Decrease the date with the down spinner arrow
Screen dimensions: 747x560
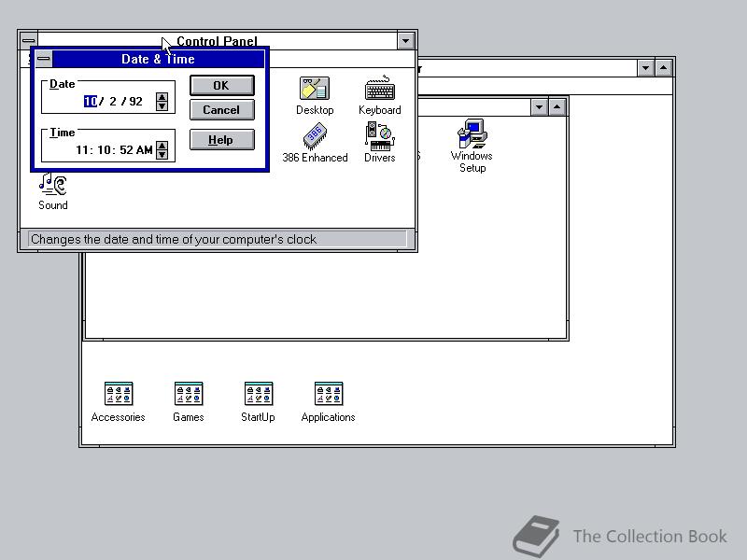coord(162,106)
